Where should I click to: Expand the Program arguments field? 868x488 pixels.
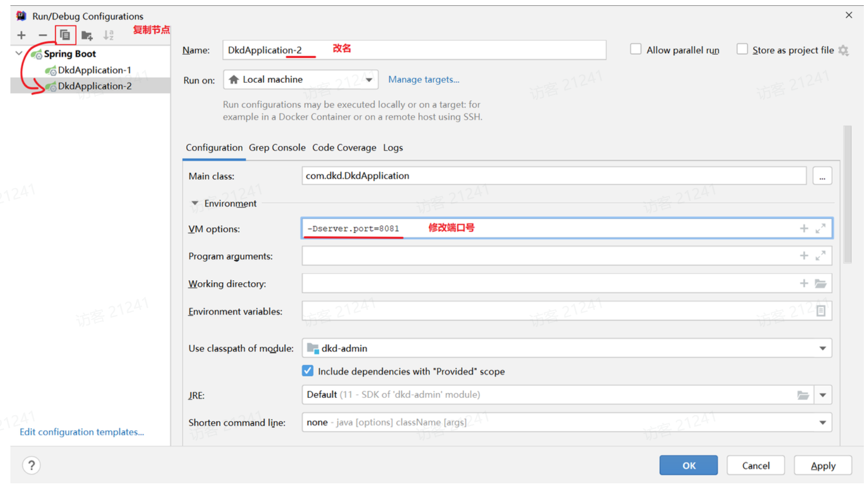pos(821,256)
